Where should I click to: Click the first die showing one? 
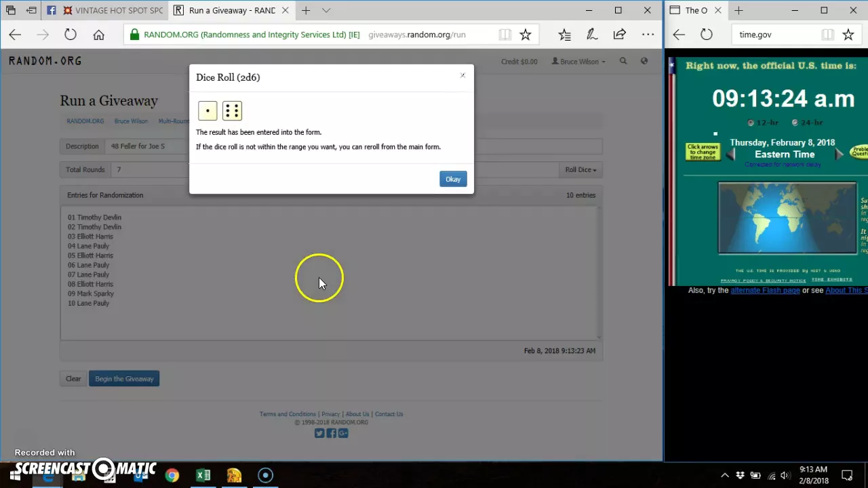click(208, 110)
